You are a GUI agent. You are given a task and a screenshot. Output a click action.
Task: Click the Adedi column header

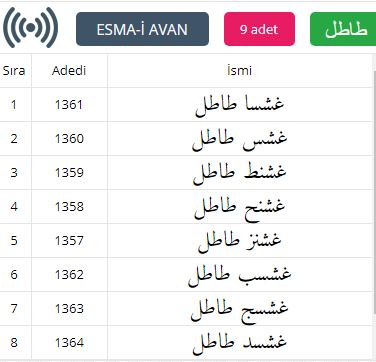tap(69, 71)
